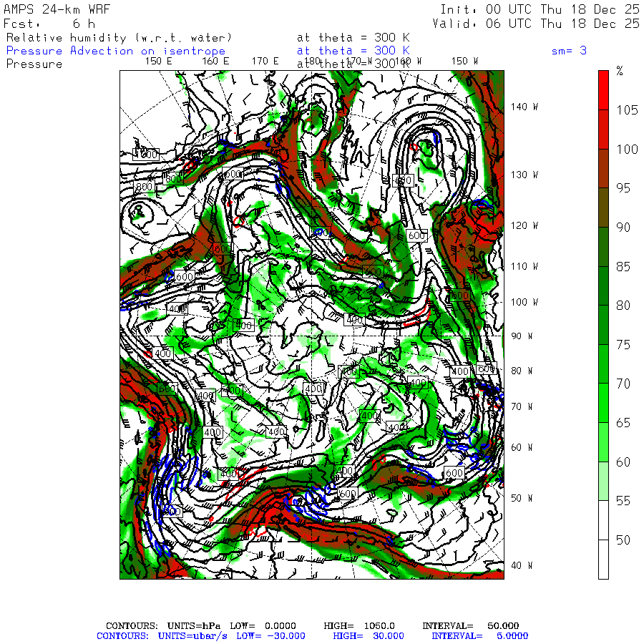Click the 'AMPS 24-km WRF' title text

pyautogui.click(x=57, y=9)
